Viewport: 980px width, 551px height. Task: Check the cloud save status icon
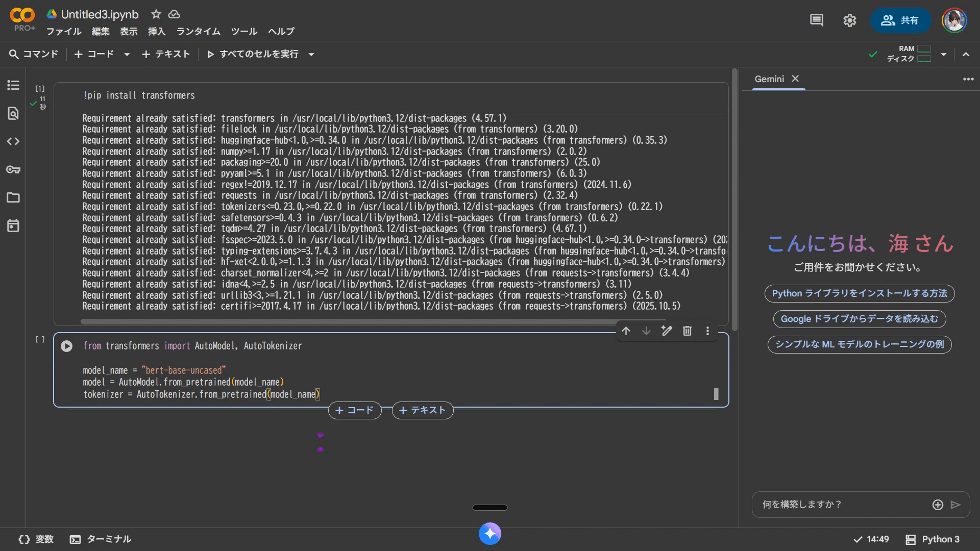(x=174, y=14)
